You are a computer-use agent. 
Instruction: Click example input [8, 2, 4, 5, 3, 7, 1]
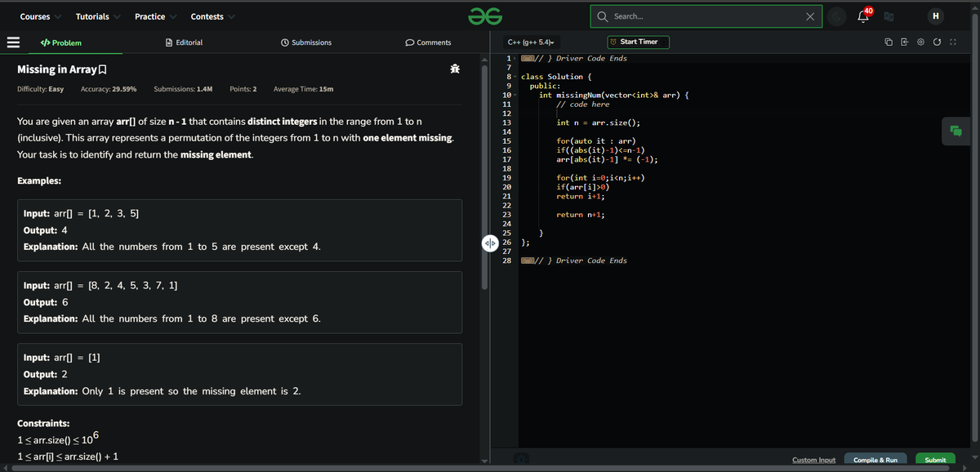[x=132, y=286]
